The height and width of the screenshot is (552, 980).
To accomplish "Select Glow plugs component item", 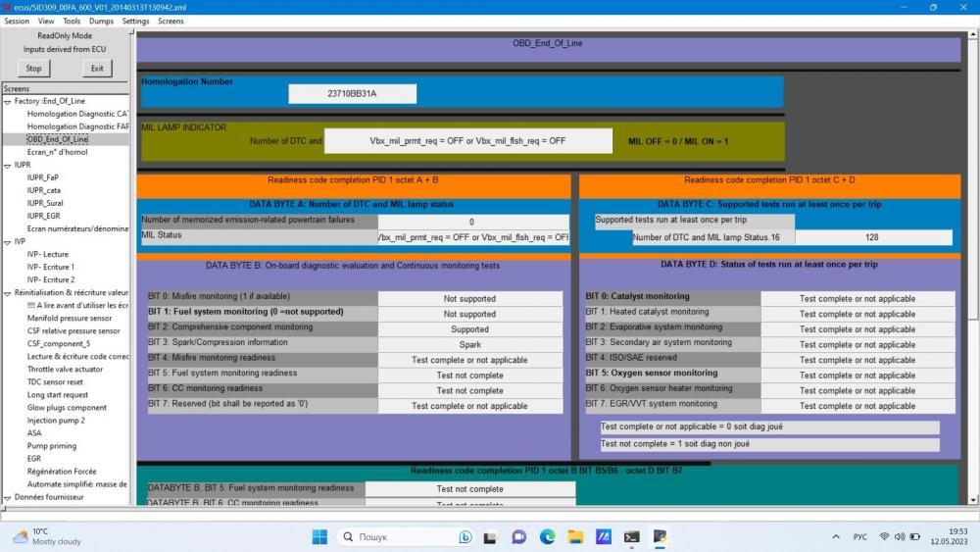I will click(67, 408).
